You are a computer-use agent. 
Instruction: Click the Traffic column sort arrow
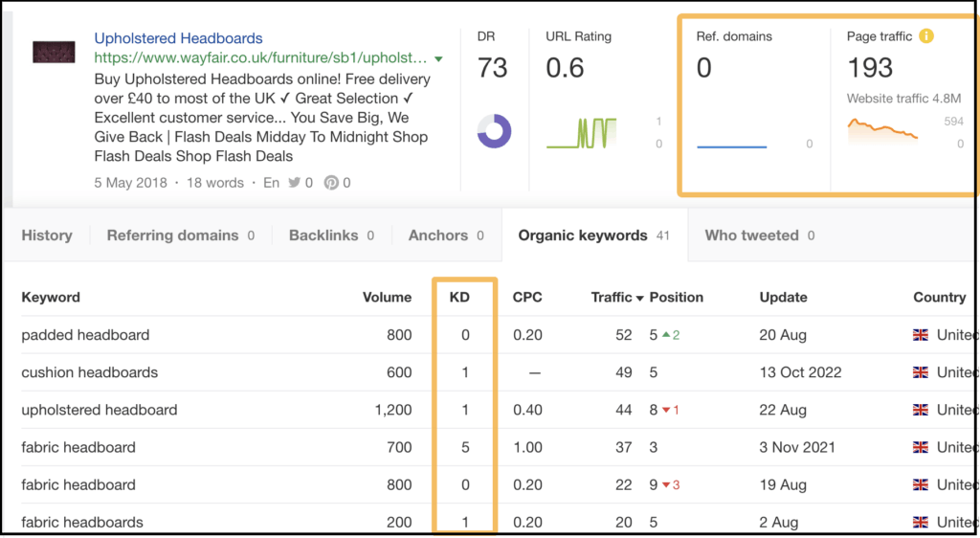pos(639,299)
